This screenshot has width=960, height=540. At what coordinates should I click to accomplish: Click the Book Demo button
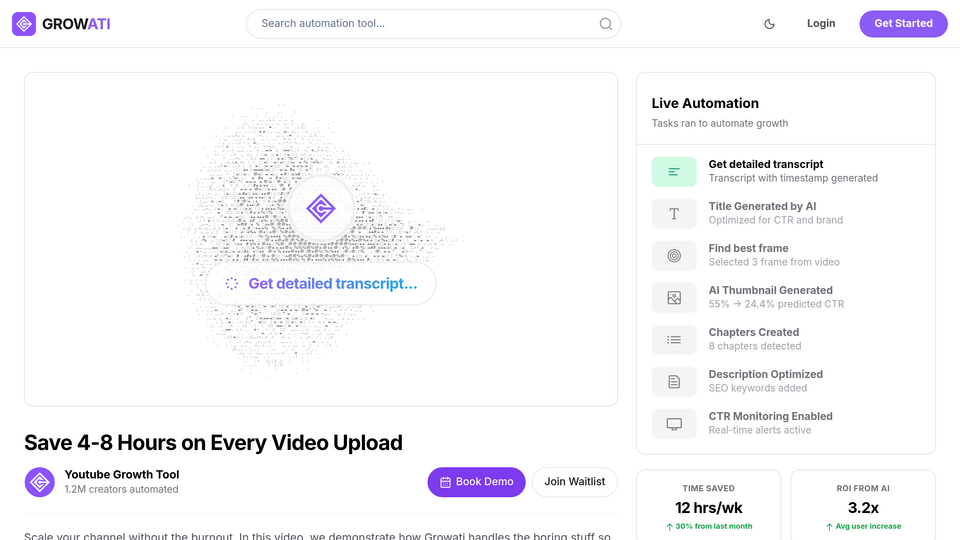tap(476, 482)
